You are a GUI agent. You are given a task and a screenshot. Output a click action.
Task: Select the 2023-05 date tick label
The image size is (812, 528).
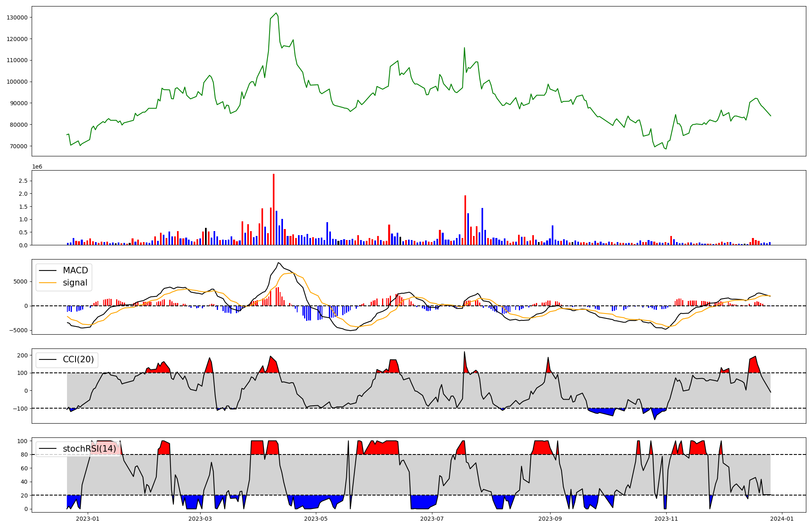(315, 519)
